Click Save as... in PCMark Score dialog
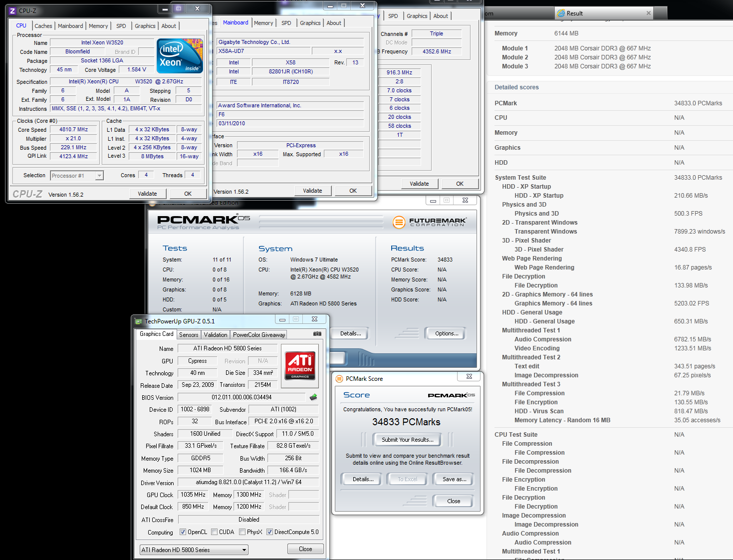This screenshot has height=560, width=733. pyautogui.click(x=454, y=479)
